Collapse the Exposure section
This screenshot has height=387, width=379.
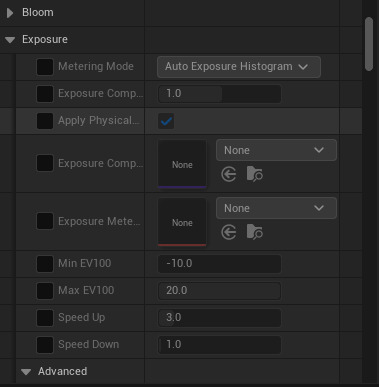coord(10,40)
